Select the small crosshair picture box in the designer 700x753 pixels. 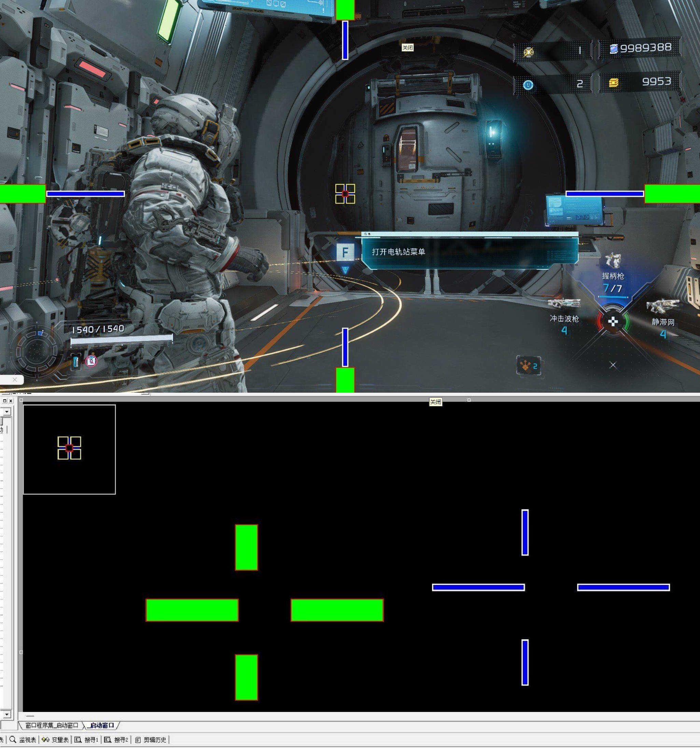click(x=69, y=449)
